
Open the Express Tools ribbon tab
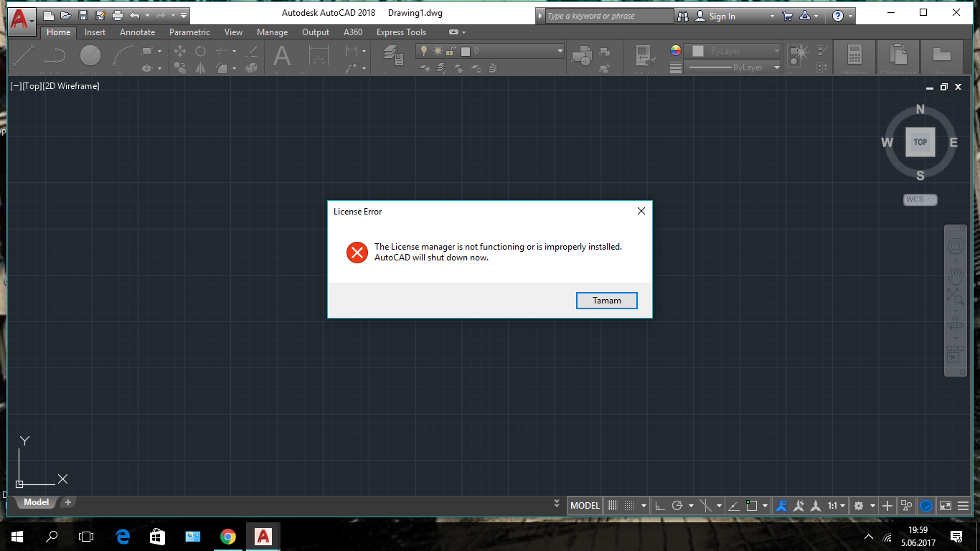[400, 32]
